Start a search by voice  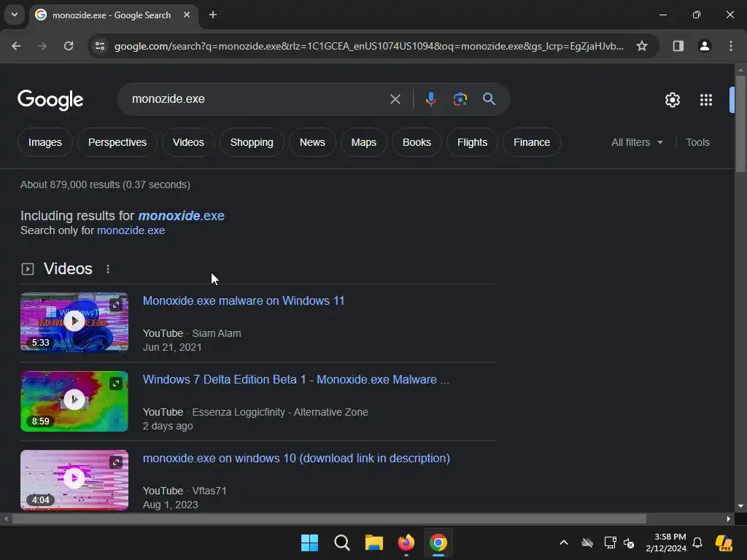[x=430, y=99]
